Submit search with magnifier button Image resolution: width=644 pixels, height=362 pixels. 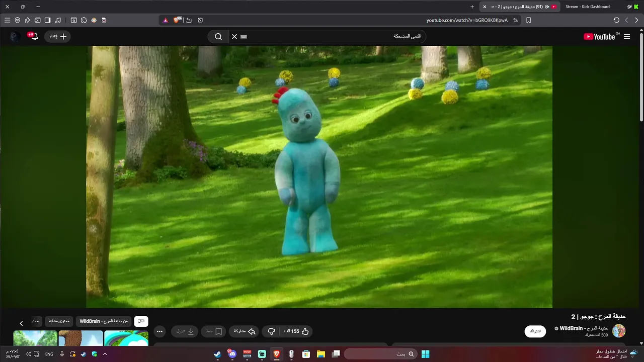(x=218, y=36)
